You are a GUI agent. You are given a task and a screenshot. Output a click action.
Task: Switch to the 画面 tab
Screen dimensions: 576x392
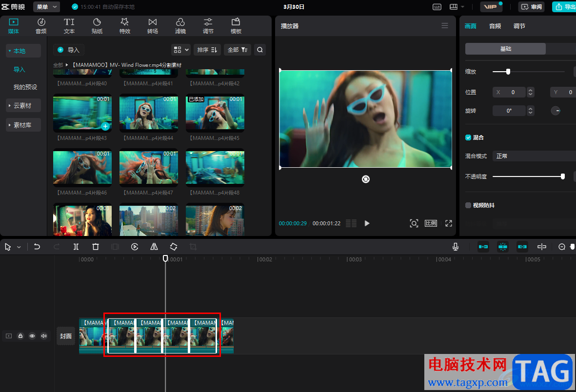tap(470, 26)
